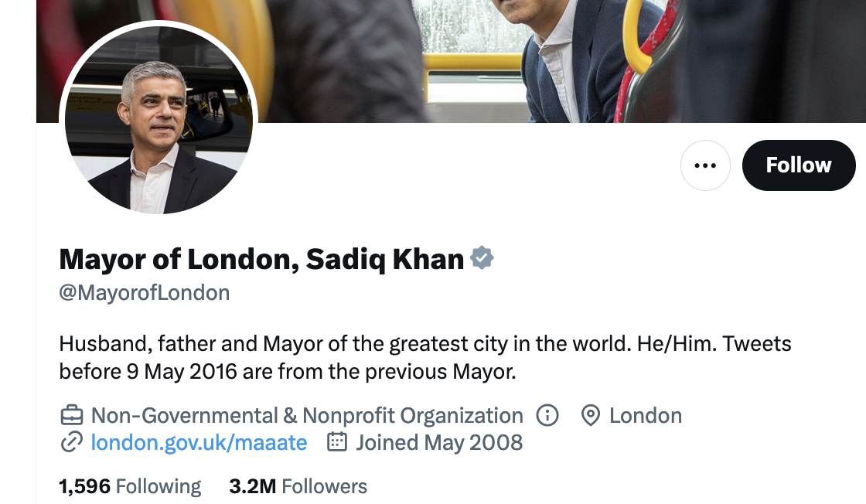View the 3.2M Followers list

(298, 486)
